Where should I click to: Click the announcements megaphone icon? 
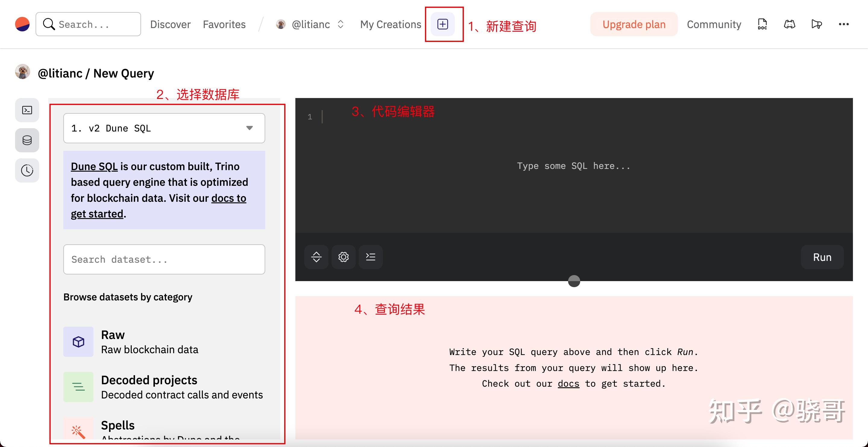pyautogui.click(x=817, y=24)
